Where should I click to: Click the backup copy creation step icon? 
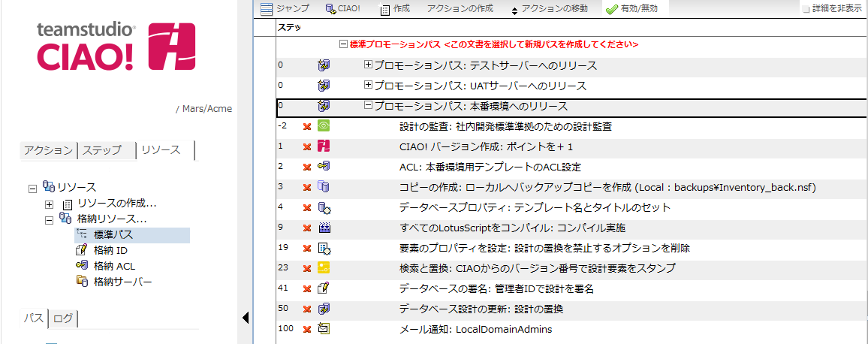click(x=324, y=187)
